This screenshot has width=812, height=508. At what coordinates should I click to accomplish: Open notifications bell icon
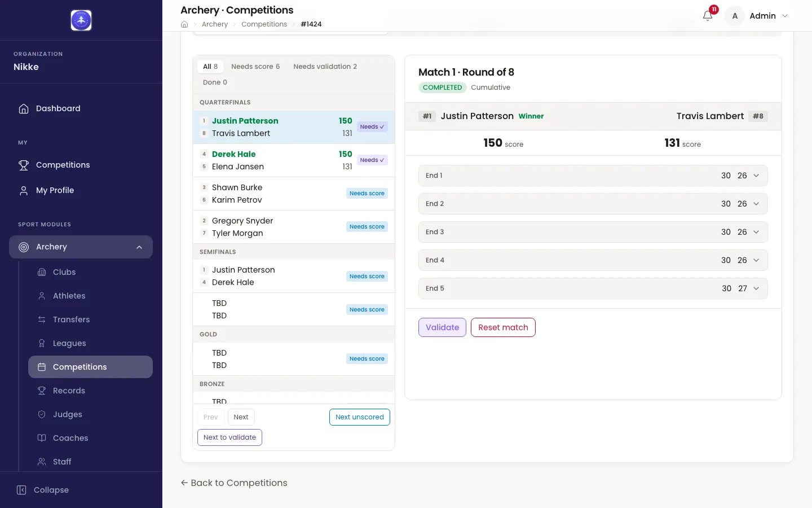pyautogui.click(x=708, y=16)
